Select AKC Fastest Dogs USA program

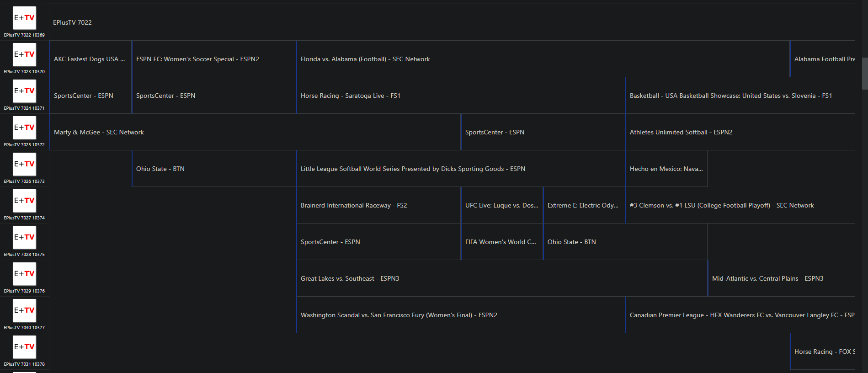(90, 59)
